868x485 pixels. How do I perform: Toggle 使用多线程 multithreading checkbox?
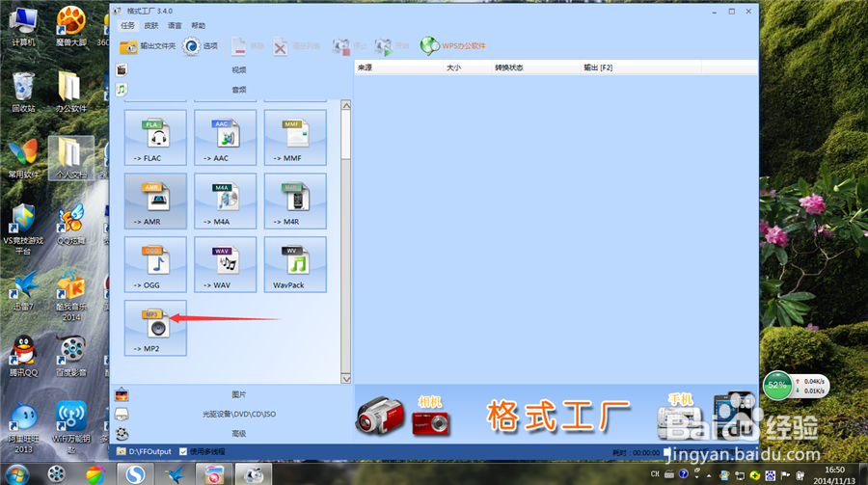pos(183,452)
